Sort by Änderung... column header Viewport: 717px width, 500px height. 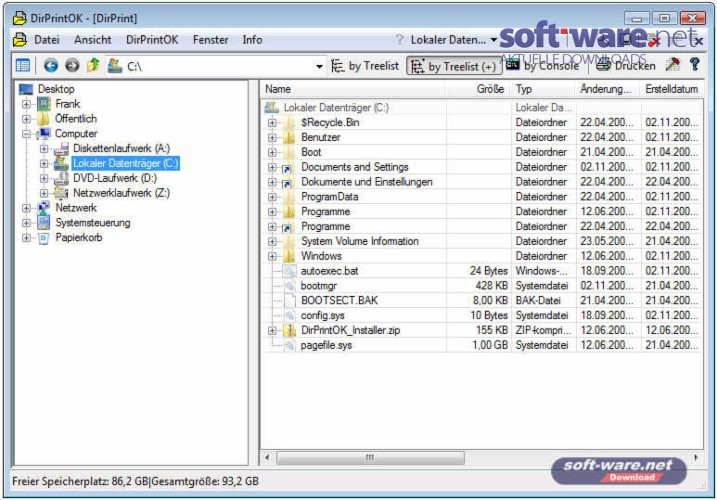(x=607, y=89)
